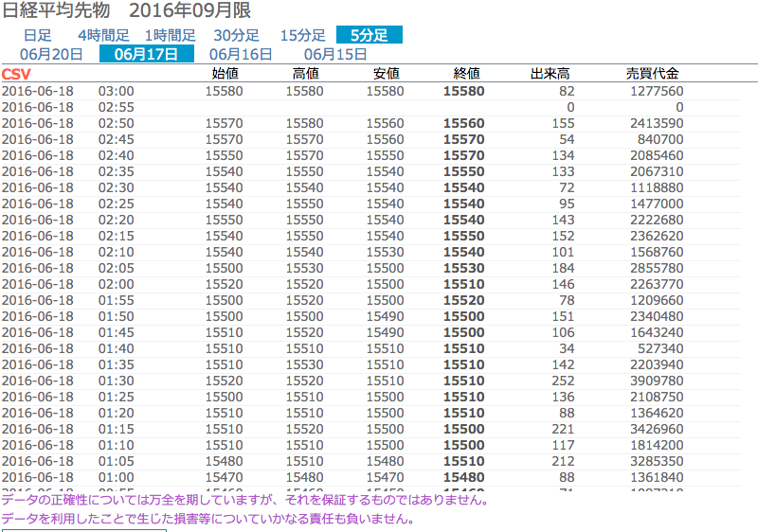Click the 終値 column header
This screenshot has height=532, width=775.
[x=466, y=74]
